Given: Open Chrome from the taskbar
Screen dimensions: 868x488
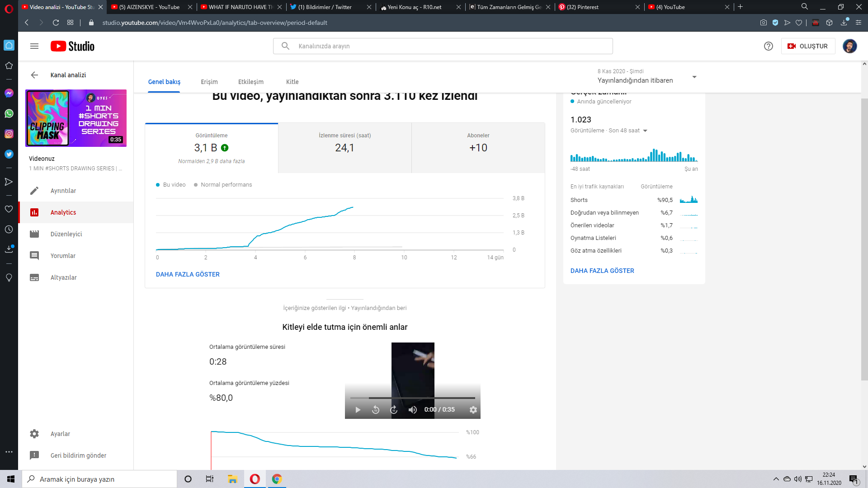Looking at the screenshot, I should pos(277,479).
